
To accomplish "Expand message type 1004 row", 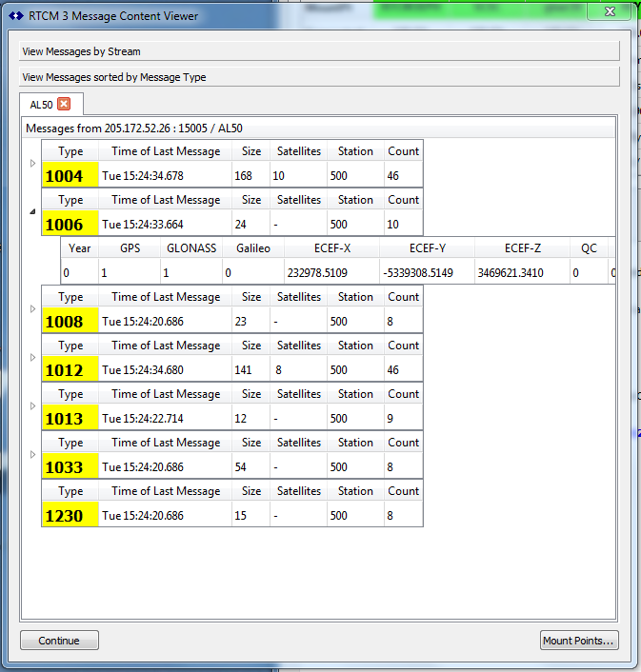I will tap(33, 164).
